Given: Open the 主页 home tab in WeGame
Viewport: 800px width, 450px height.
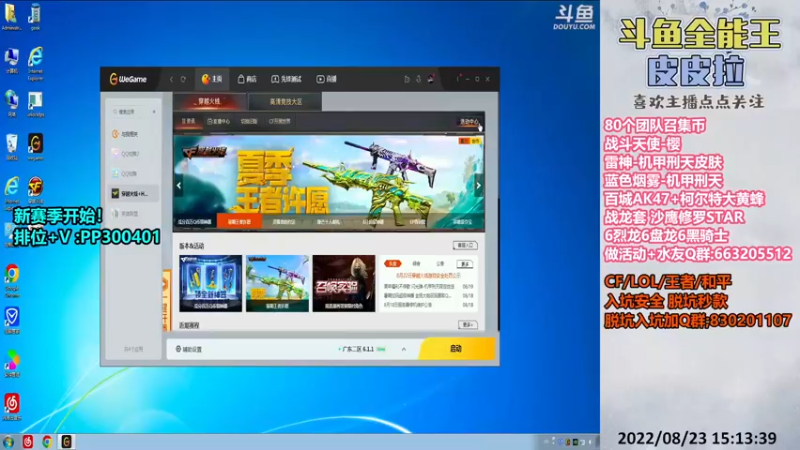Looking at the screenshot, I should 212,79.
